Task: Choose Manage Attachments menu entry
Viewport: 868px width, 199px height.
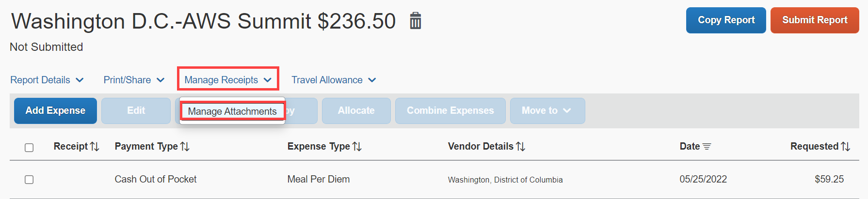Action: [x=232, y=111]
